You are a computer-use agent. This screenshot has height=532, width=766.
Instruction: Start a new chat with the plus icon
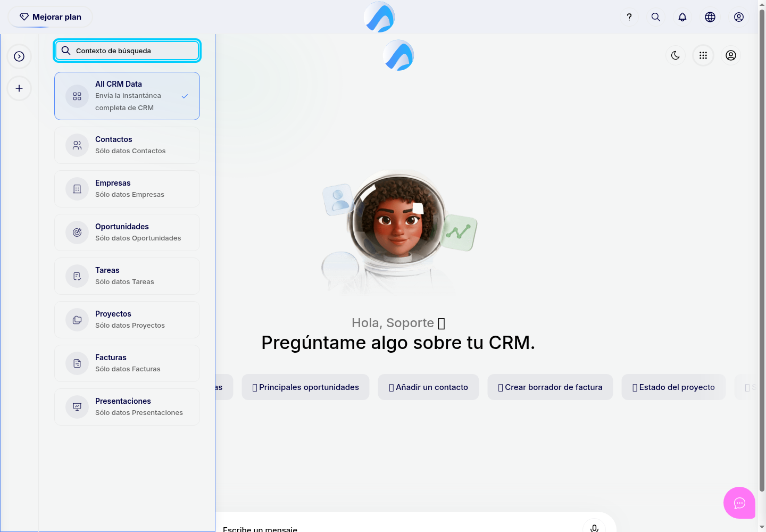coord(19,88)
